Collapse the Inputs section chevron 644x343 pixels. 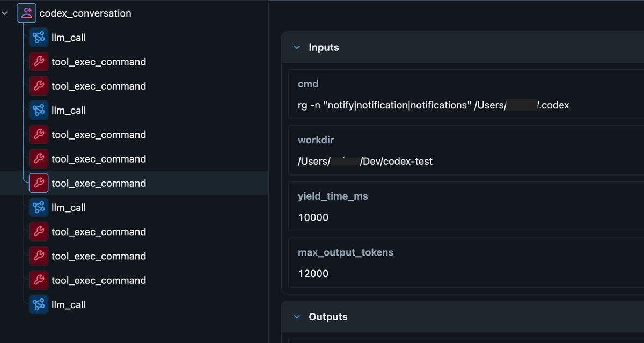tap(297, 47)
